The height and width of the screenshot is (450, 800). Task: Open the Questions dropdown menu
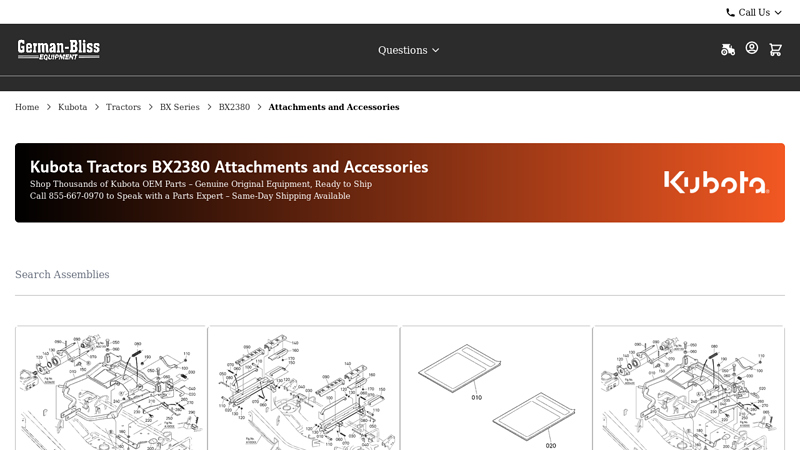click(x=408, y=50)
